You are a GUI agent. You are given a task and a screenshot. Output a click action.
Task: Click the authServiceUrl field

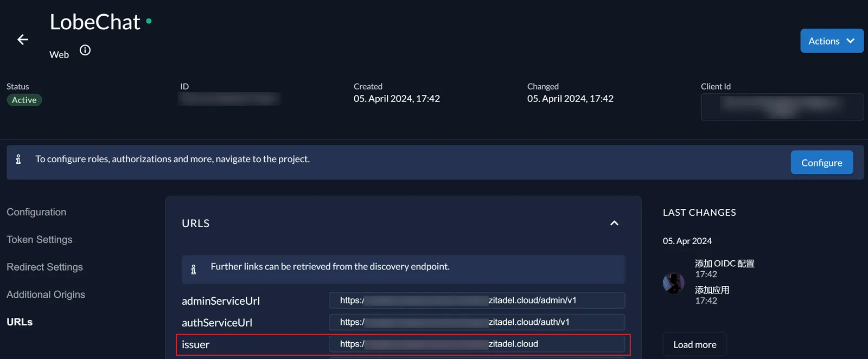click(477, 322)
